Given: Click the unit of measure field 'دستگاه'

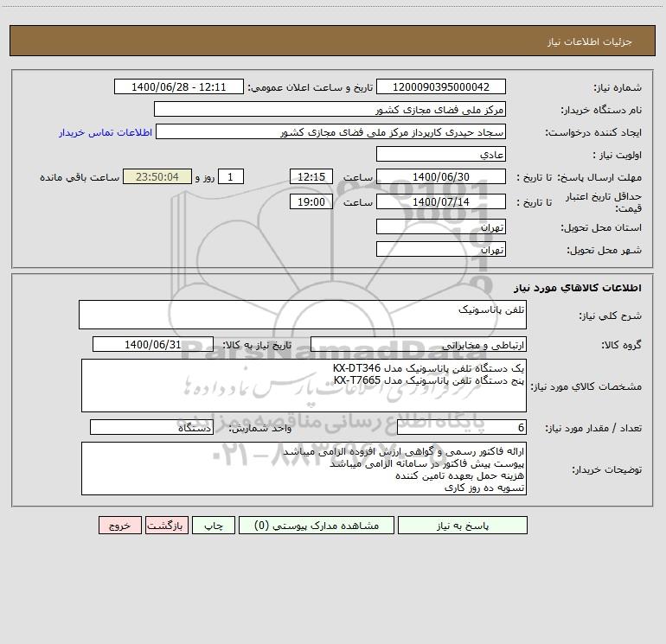Looking at the screenshot, I should pos(151,427).
